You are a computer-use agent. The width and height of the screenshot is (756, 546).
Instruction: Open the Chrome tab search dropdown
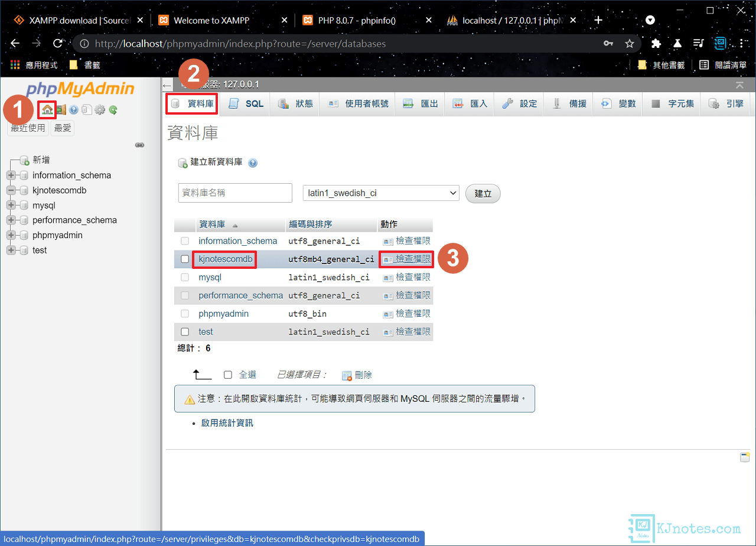tap(650, 20)
